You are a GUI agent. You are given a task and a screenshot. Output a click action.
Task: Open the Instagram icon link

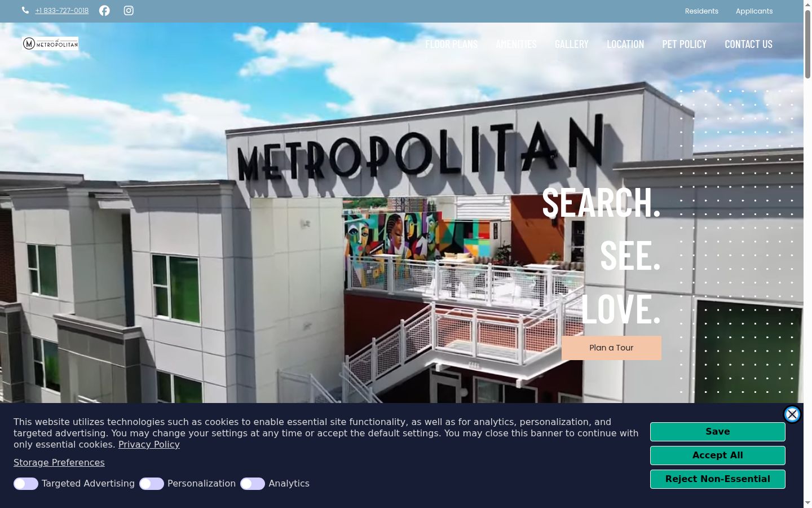pos(129,11)
